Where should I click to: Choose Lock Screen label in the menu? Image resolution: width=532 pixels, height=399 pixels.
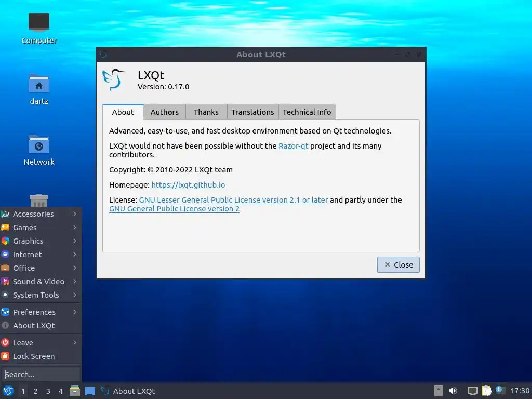click(34, 356)
